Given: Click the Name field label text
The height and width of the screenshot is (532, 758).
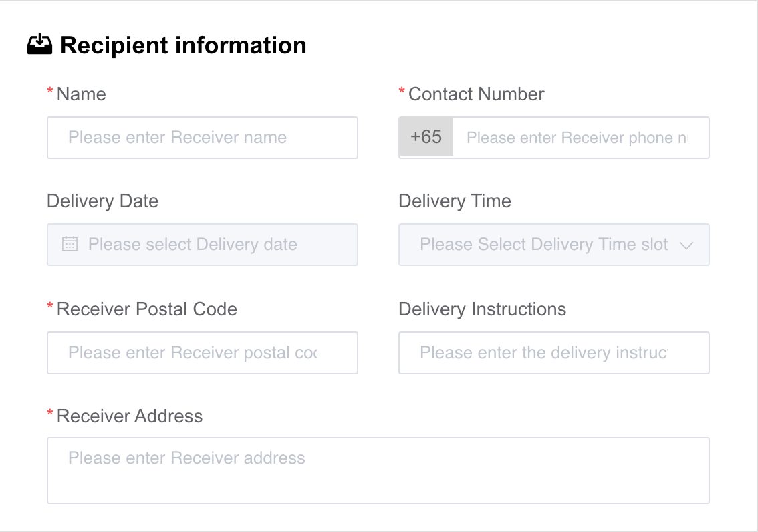Looking at the screenshot, I should (80, 94).
